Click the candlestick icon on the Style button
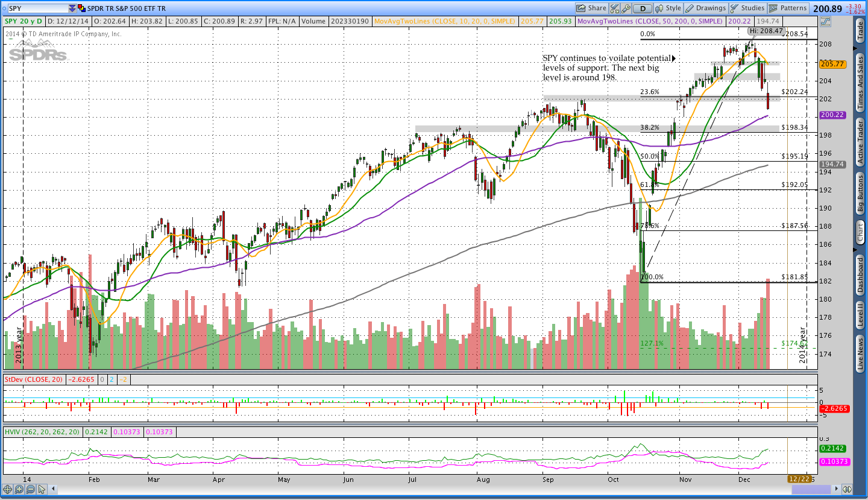This screenshot has width=868, height=500. click(659, 8)
